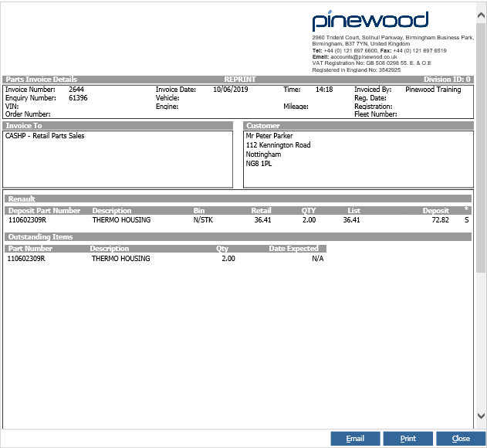
Task: Click 112 Kennington Road address line
Action: point(279,145)
